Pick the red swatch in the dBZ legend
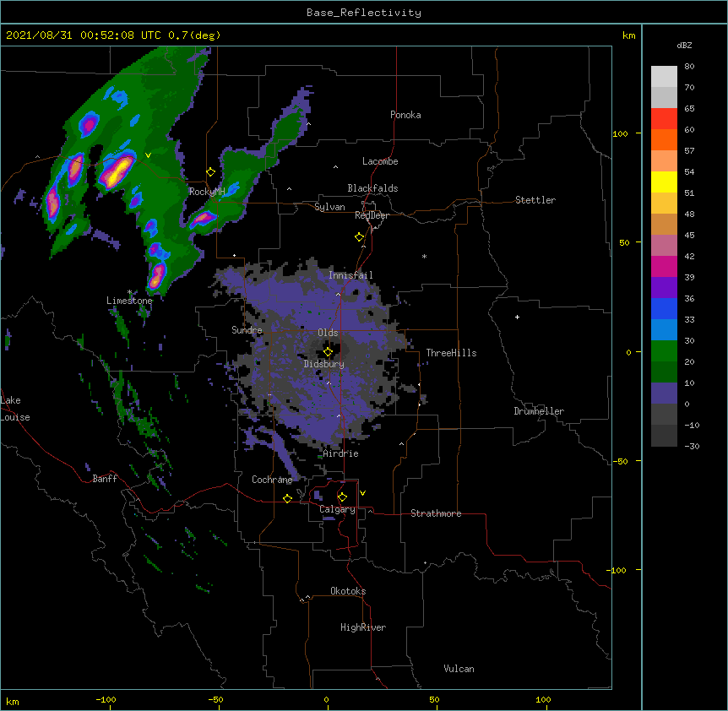Screen dimensions: 728x711 click(x=664, y=119)
